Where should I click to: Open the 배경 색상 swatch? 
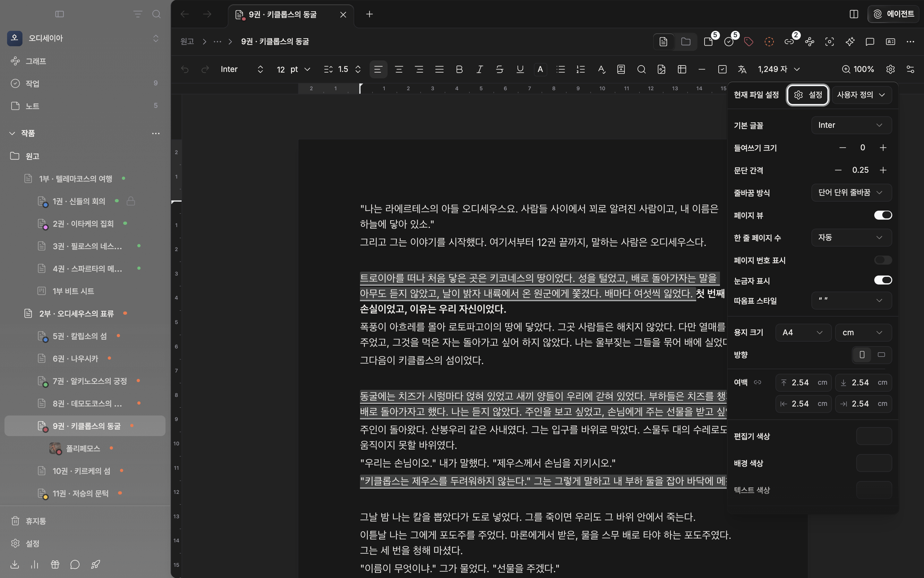point(874,463)
